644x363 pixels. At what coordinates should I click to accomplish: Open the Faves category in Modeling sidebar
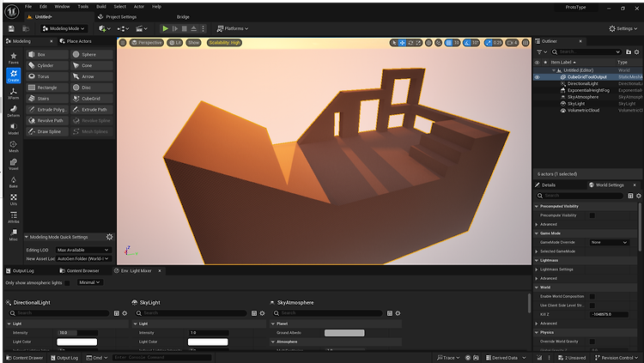[x=14, y=58]
